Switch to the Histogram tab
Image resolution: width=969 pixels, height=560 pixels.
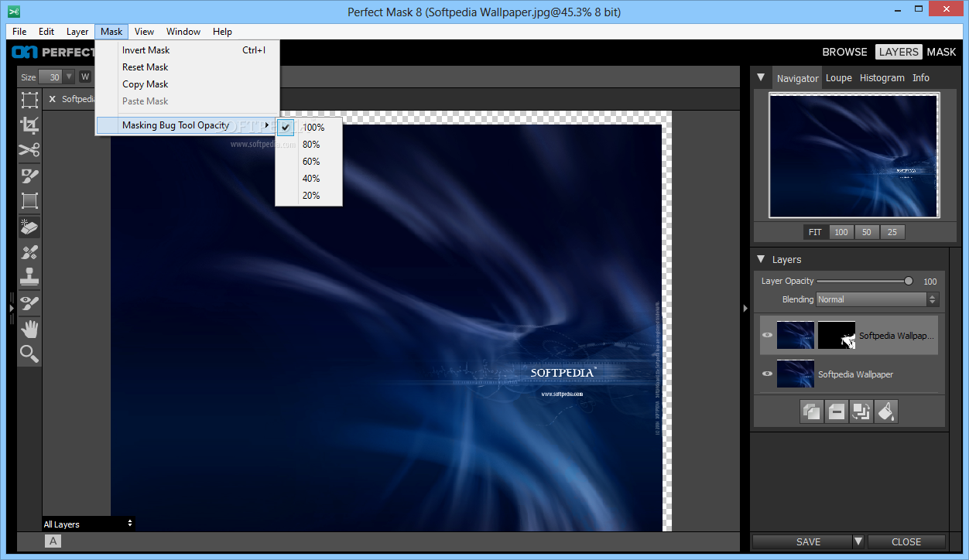882,77
